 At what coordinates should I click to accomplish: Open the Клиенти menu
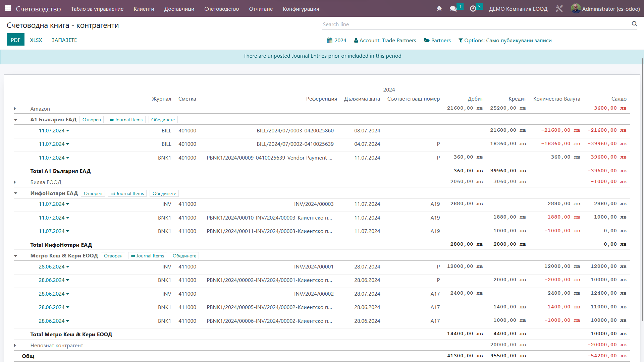pyautogui.click(x=144, y=9)
